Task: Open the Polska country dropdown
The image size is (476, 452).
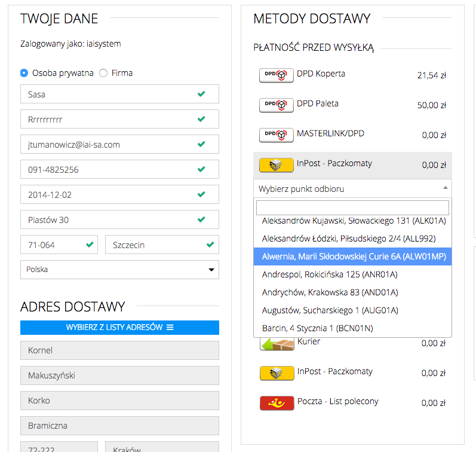Action: 119,270
